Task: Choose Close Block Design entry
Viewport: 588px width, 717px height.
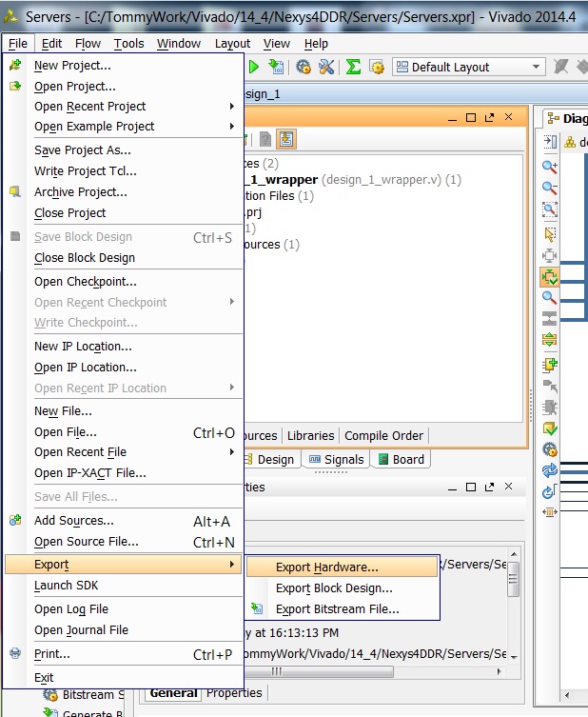Action: tap(124, 258)
